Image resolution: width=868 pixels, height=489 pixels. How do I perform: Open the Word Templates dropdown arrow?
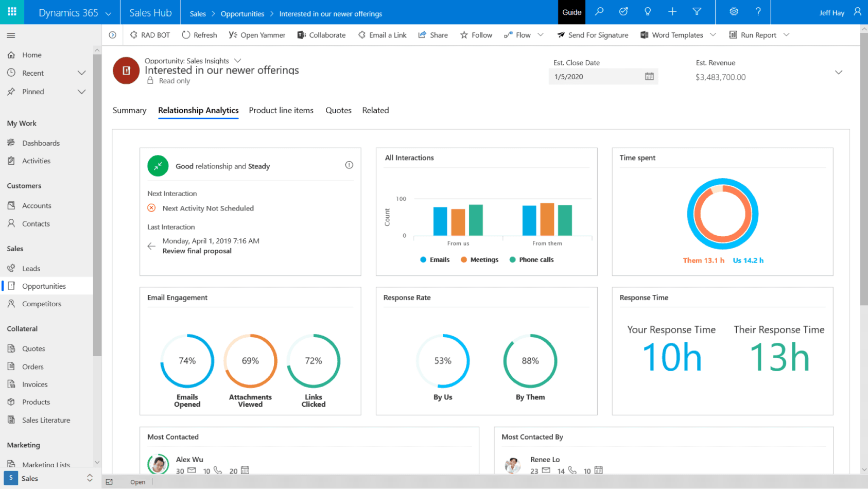713,35
